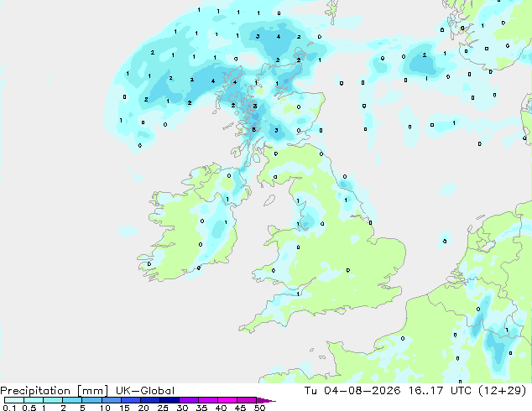Click the over-50 arrow end of legend

coord(266,400)
